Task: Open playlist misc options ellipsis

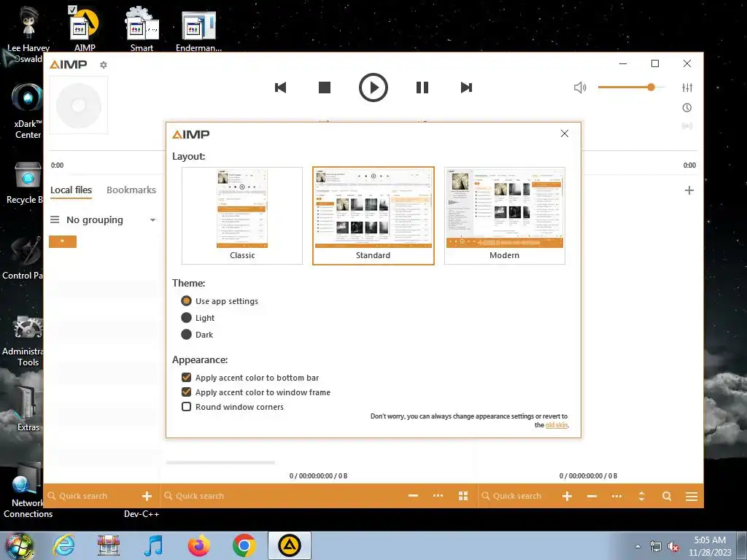Action: coord(616,496)
